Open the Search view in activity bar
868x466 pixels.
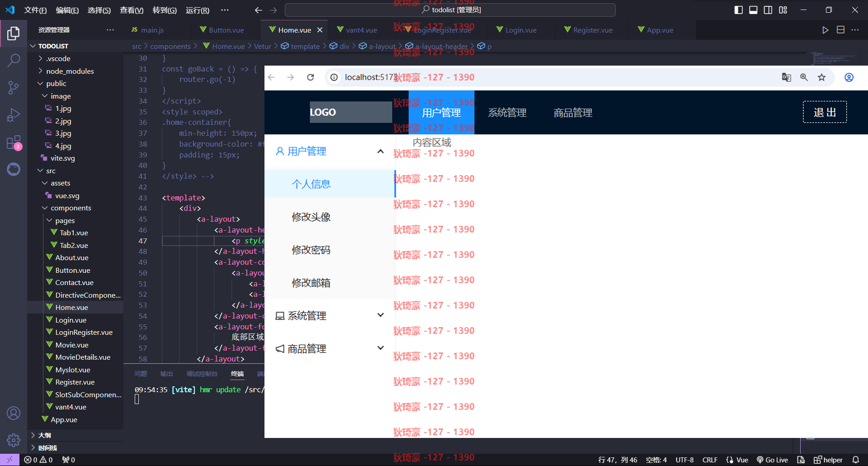click(14, 60)
